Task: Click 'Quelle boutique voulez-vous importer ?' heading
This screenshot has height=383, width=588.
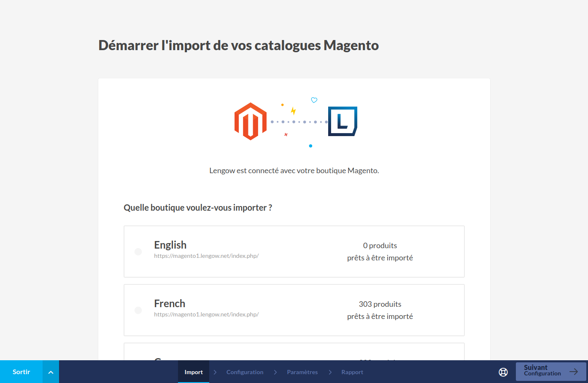Action: [x=198, y=208]
